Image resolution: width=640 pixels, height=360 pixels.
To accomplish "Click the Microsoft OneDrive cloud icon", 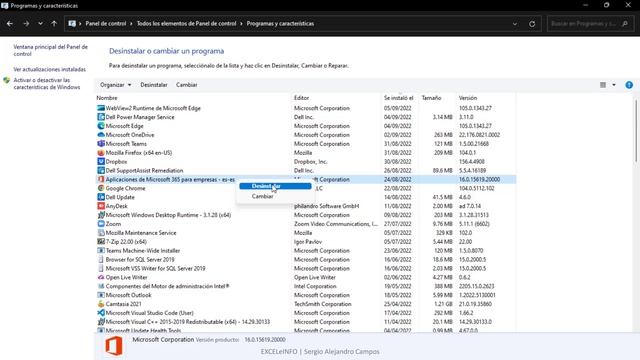I will (x=101, y=135).
